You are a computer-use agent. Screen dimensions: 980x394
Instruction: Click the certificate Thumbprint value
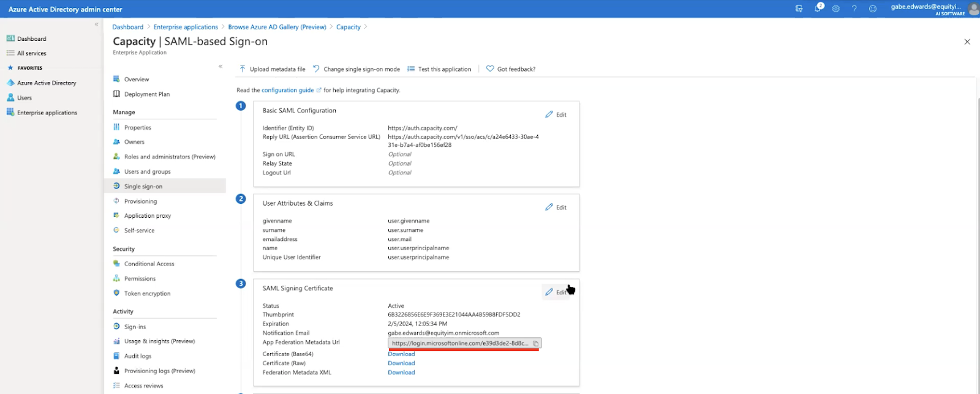[454, 315]
